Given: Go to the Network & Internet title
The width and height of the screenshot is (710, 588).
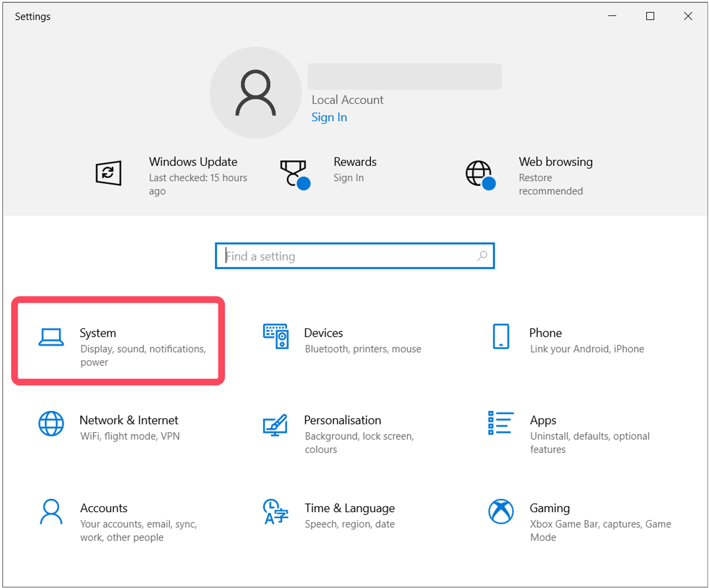Looking at the screenshot, I should point(129,420).
